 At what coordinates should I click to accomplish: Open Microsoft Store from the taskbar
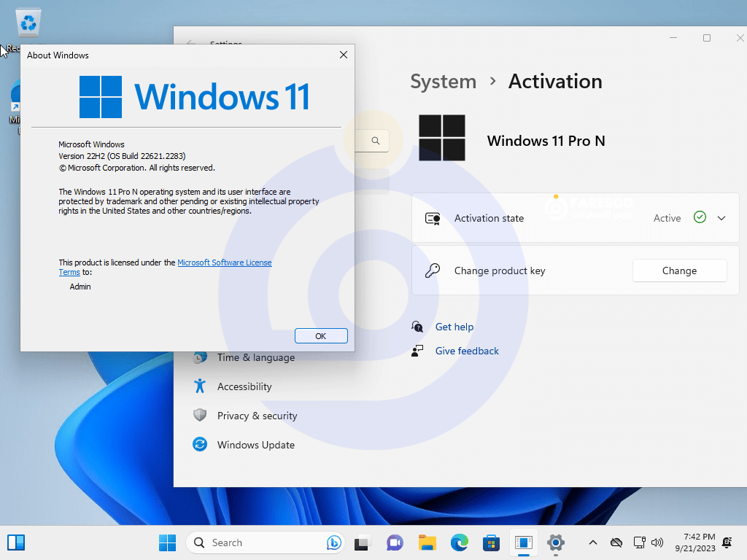(x=491, y=542)
